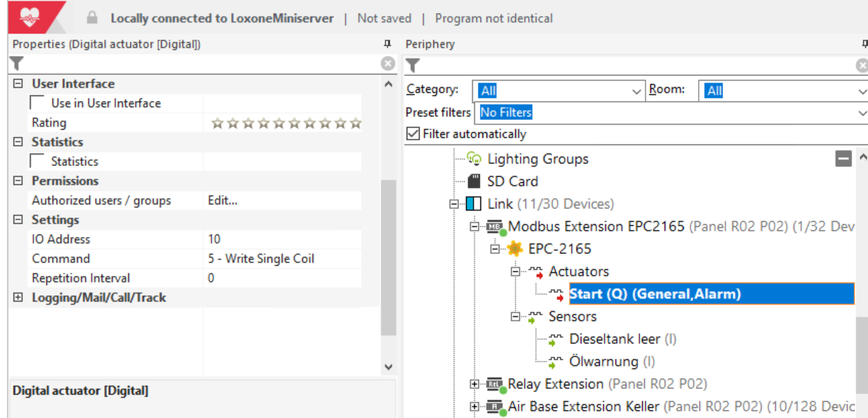This screenshot has height=418, width=868.
Task: Enable the Statistics checkbox
Action: (x=38, y=162)
